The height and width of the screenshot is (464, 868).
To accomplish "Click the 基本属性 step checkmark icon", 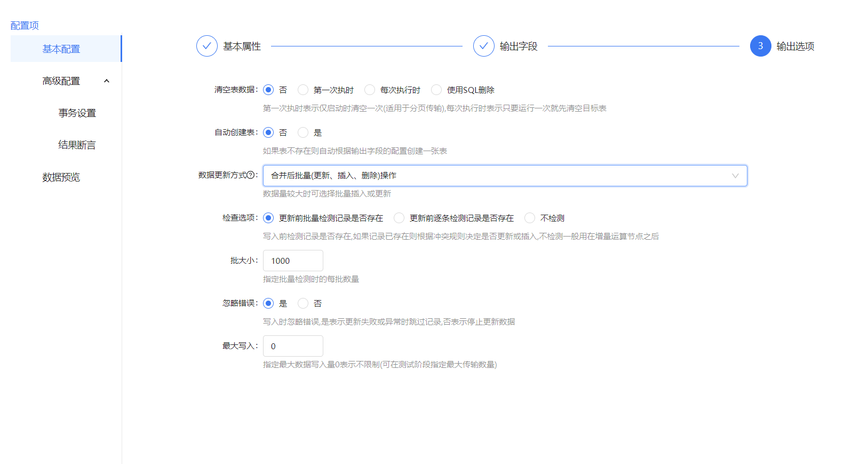I will tap(206, 46).
